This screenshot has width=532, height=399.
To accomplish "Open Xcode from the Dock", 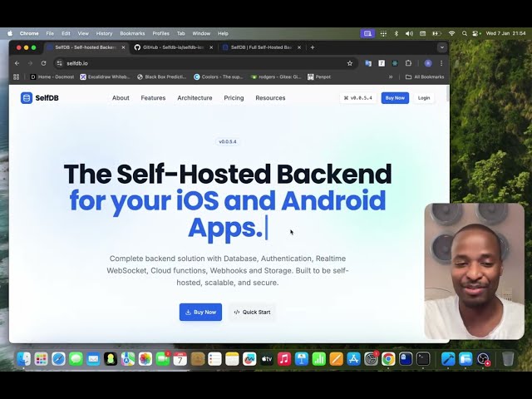I will click(448, 359).
